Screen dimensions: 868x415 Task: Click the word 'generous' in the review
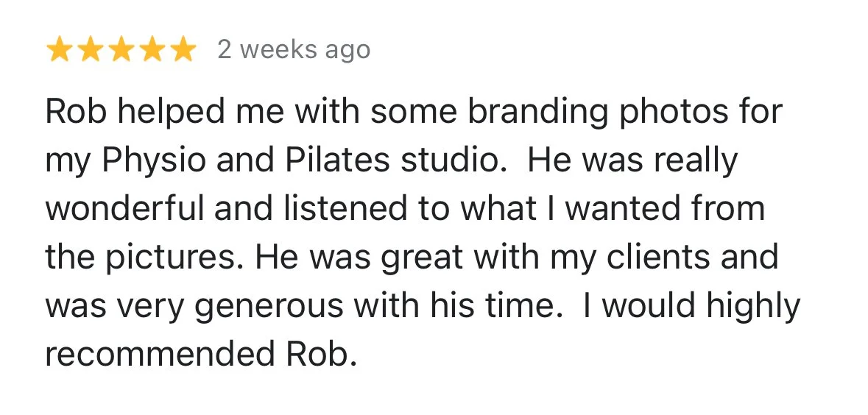[269, 307]
